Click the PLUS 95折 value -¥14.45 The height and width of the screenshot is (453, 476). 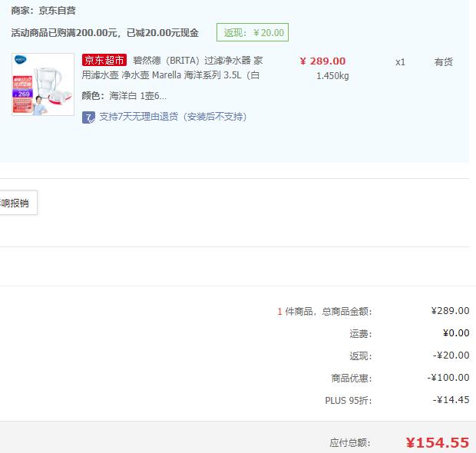451,400
